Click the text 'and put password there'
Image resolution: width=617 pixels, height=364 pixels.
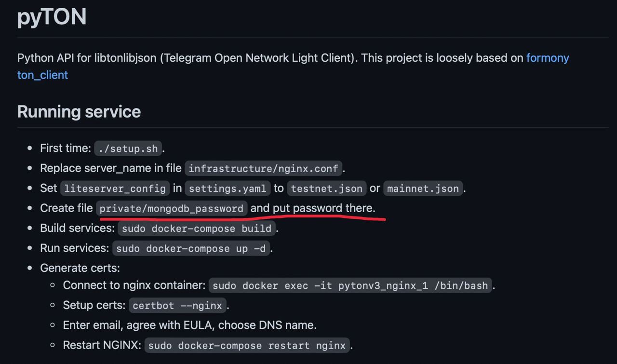tap(313, 208)
